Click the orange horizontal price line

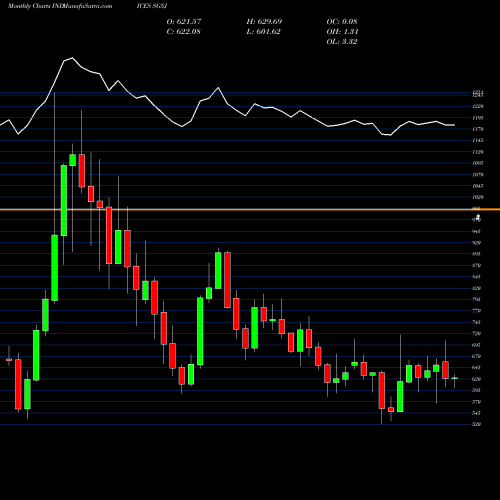point(250,210)
